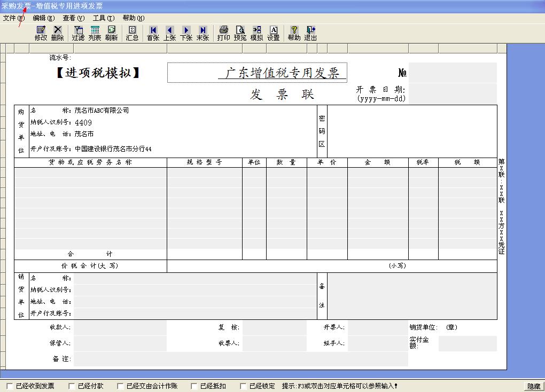Click the bottom 备注 long input field
Image resolution: width=545 pixels, height=392 pixels.
[x=240, y=359]
